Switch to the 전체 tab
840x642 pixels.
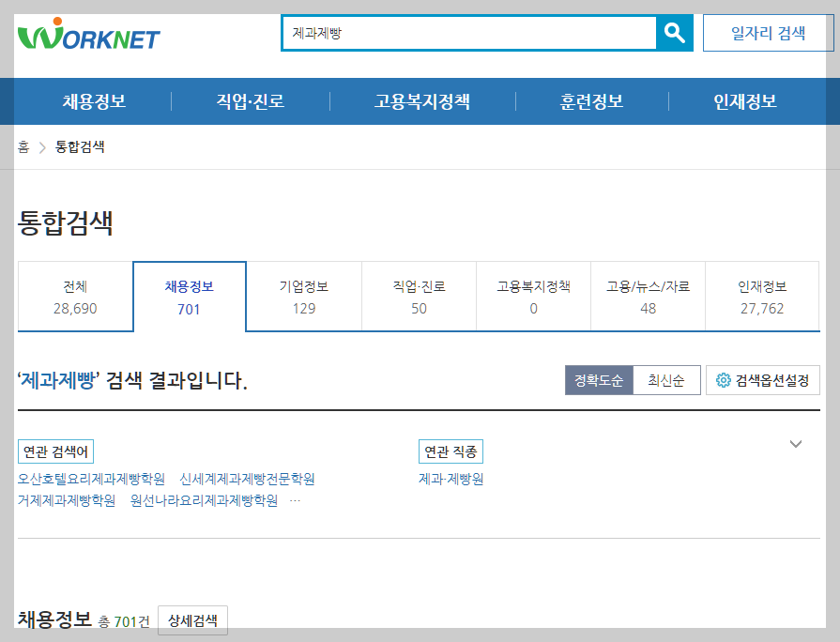pos(75,296)
